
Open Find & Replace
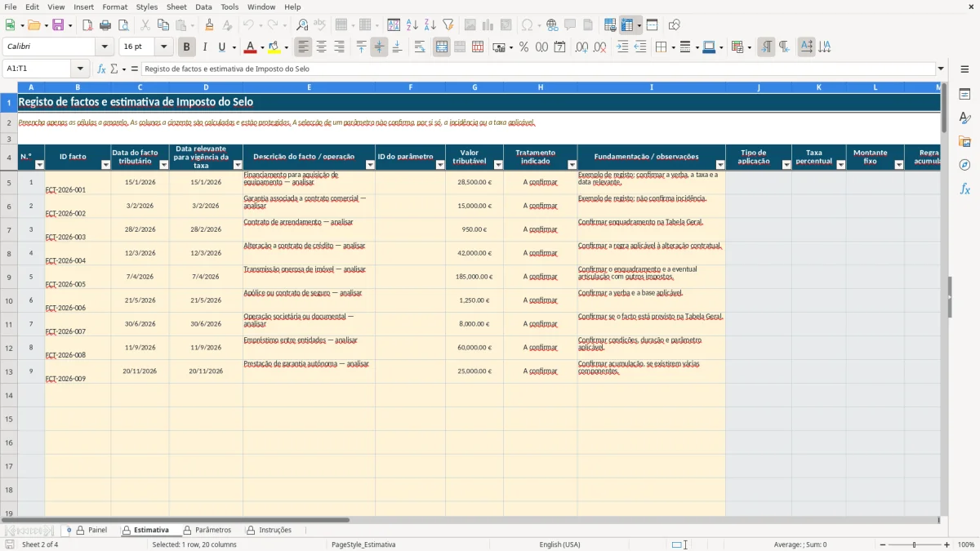(302, 25)
